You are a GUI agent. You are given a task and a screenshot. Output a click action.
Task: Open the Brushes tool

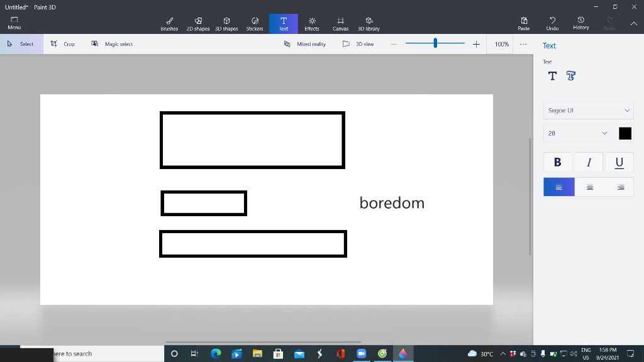(x=169, y=24)
